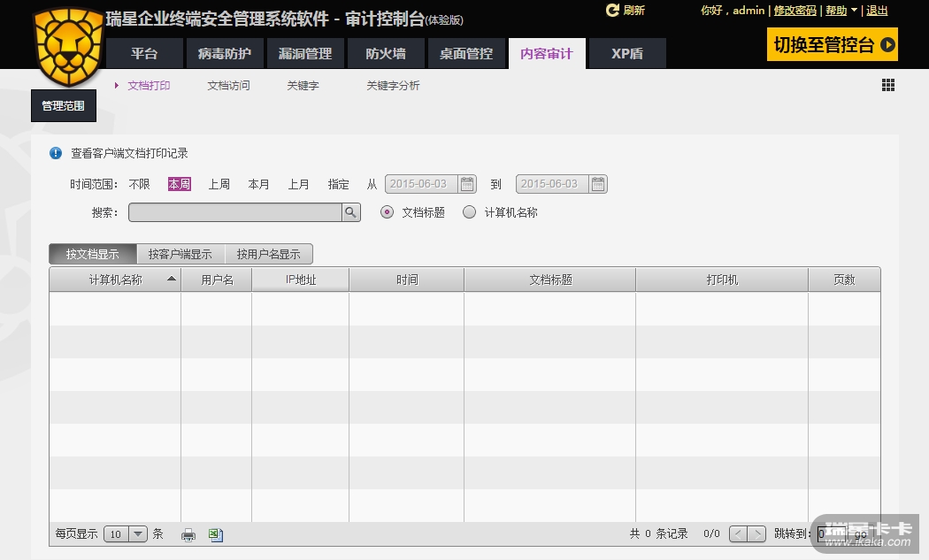Choose the 本月 time range option
This screenshot has height=560, width=929.
pyautogui.click(x=258, y=184)
